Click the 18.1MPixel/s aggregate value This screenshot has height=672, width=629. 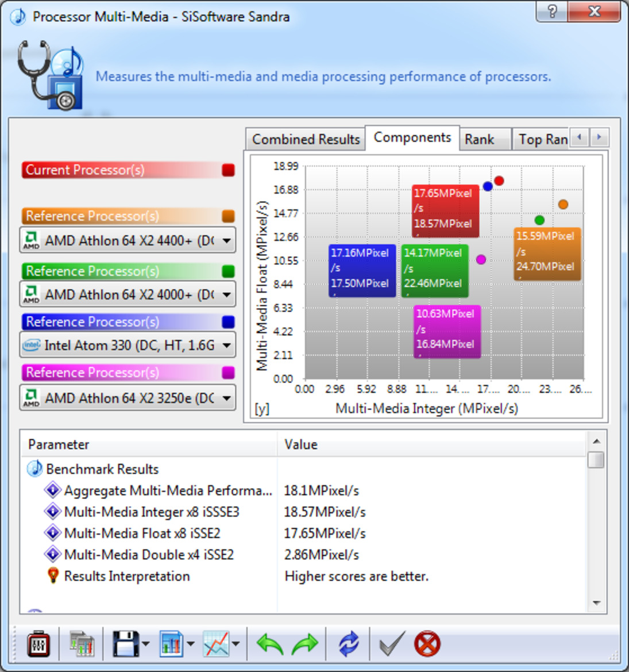point(322,490)
